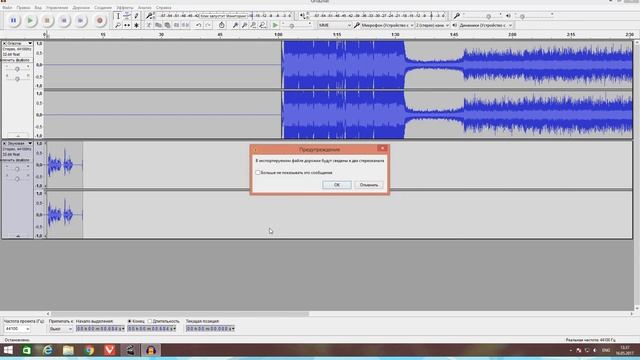Click the recording meter microphone icon

click(x=149, y=16)
